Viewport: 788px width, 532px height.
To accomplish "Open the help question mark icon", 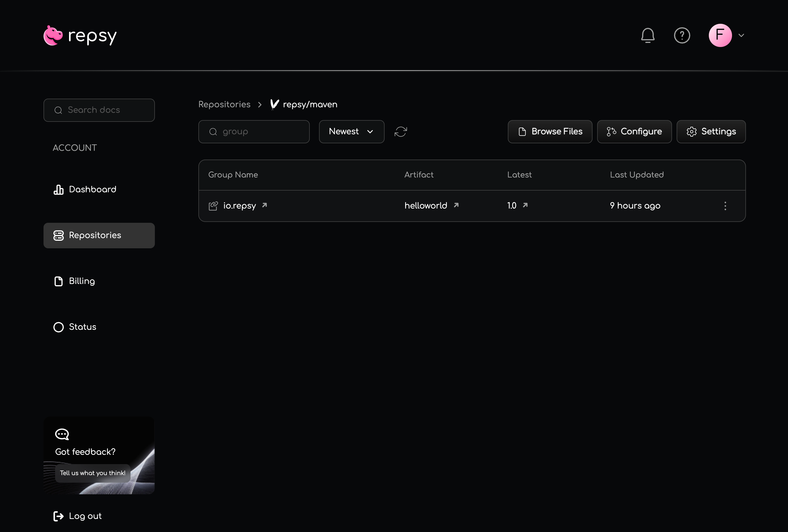I will tap(682, 35).
